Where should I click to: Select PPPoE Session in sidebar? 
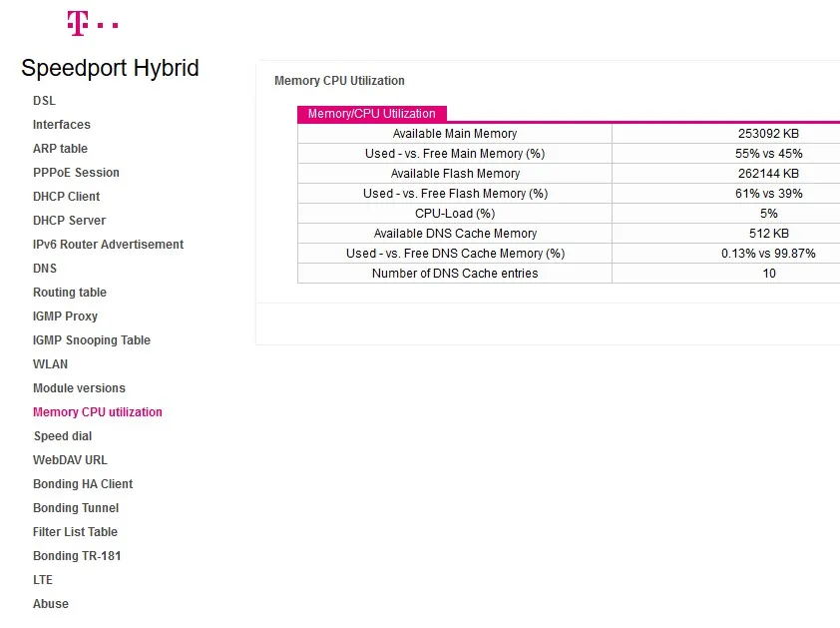[76, 173]
